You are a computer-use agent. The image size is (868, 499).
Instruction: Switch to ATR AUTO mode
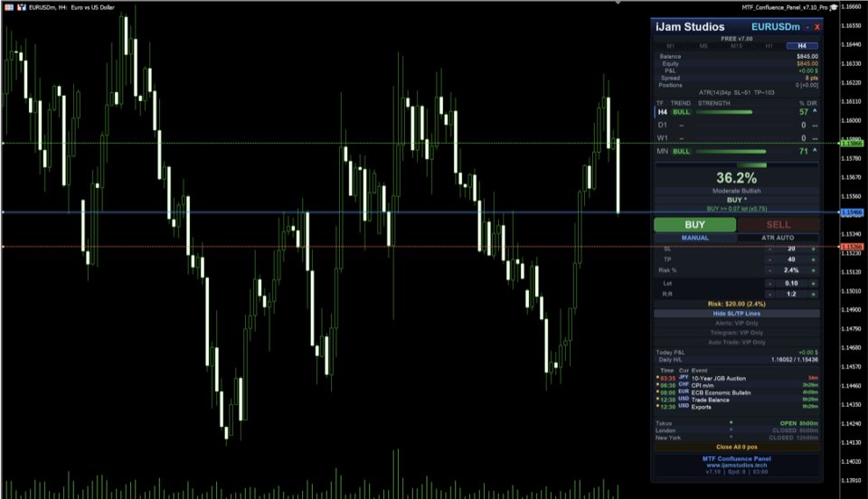(778, 238)
